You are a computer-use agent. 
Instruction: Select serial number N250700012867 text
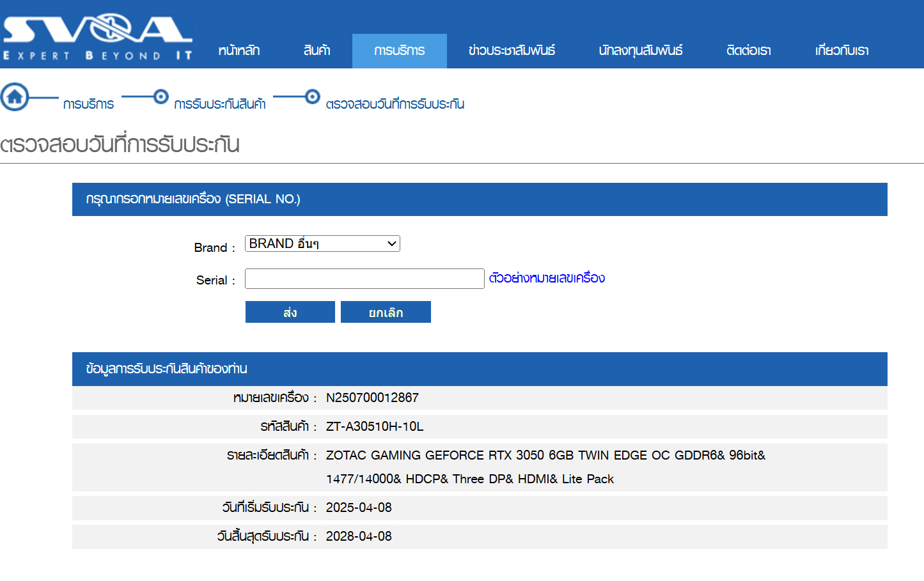[x=372, y=398]
